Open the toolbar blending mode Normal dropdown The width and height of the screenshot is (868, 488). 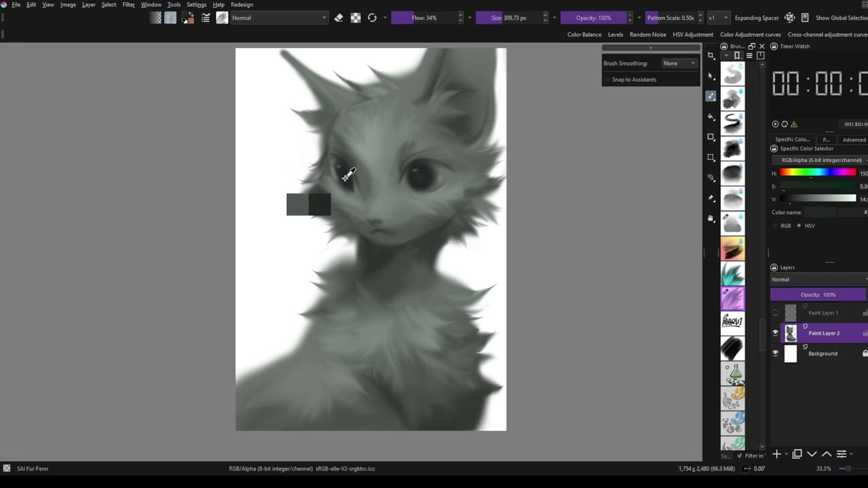(278, 18)
